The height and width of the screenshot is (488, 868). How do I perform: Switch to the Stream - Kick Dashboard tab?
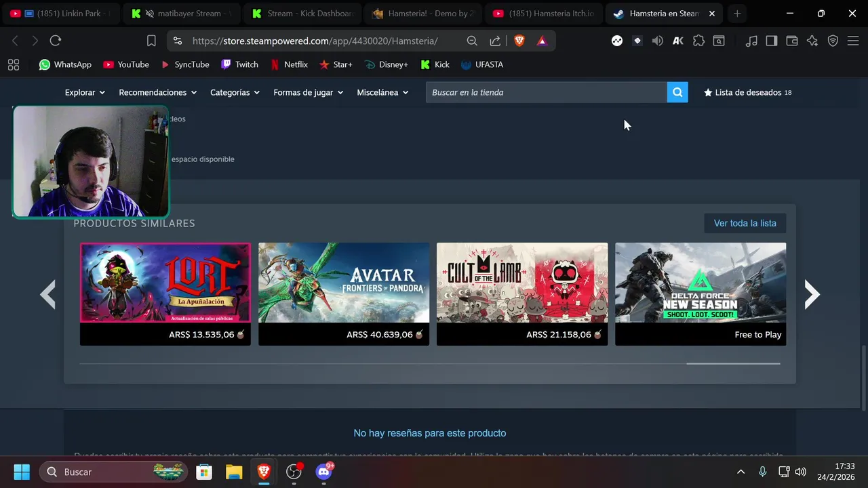tap(303, 14)
